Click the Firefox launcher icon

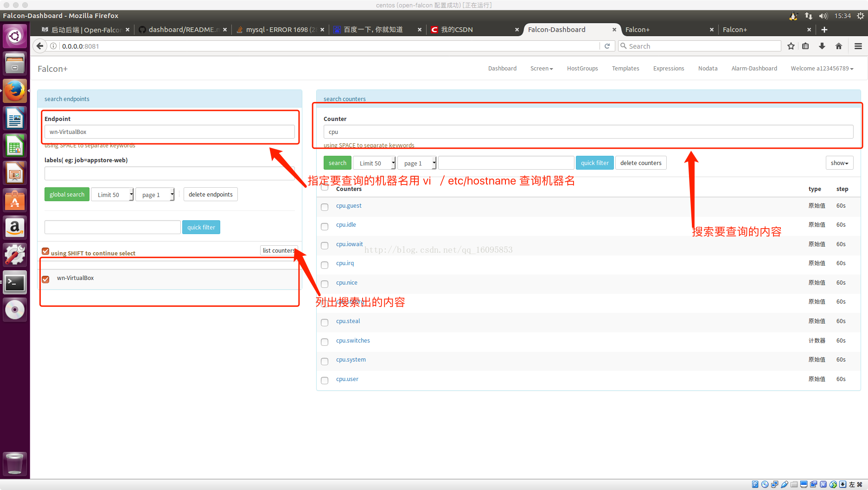point(15,91)
